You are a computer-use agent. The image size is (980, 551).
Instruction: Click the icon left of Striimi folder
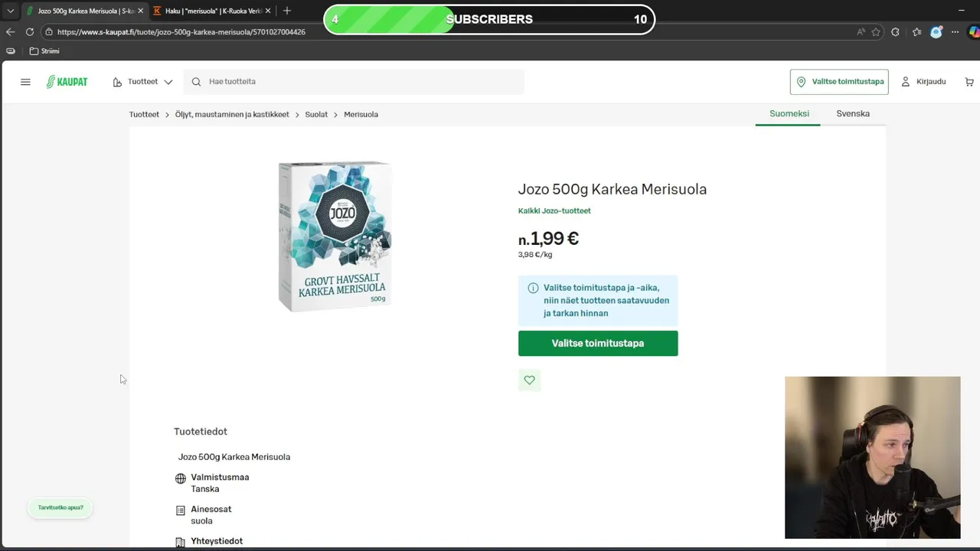click(10, 51)
